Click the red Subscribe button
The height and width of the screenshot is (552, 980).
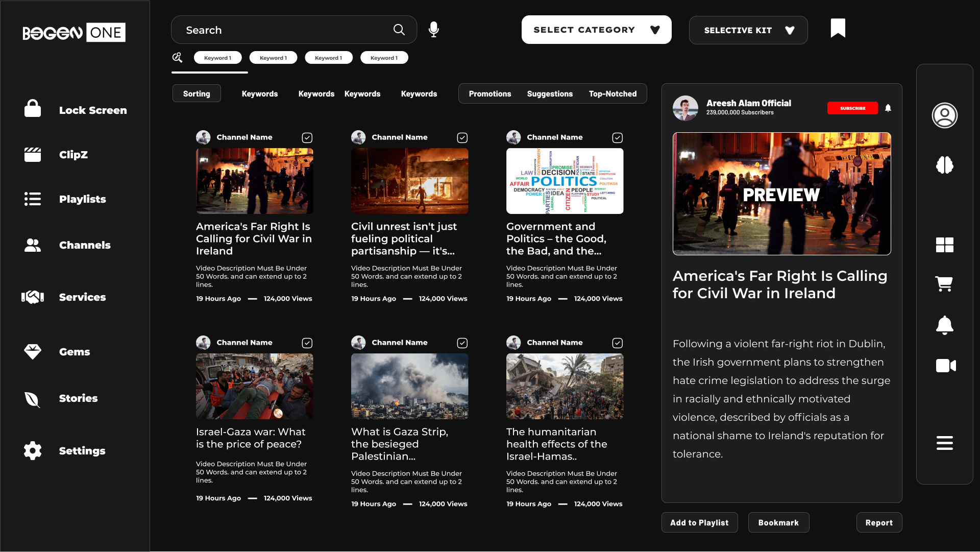[852, 108]
